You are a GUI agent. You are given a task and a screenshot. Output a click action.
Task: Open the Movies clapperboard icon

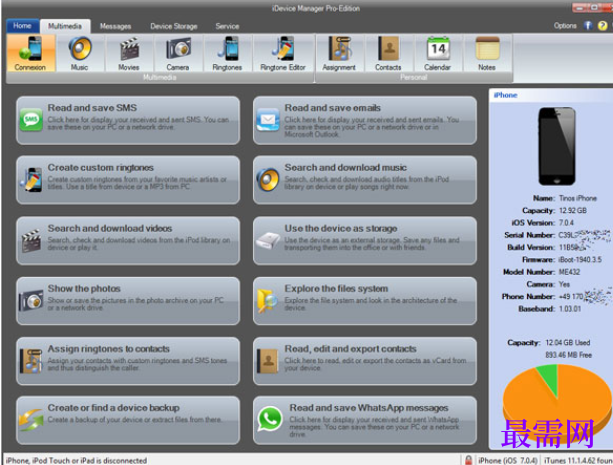click(x=129, y=53)
